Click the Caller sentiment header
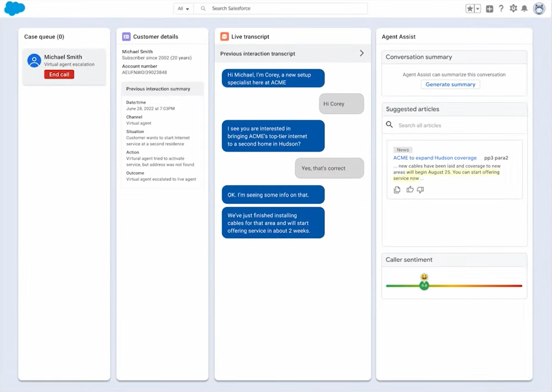The width and height of the screenshot is (552, 392). 454,260
